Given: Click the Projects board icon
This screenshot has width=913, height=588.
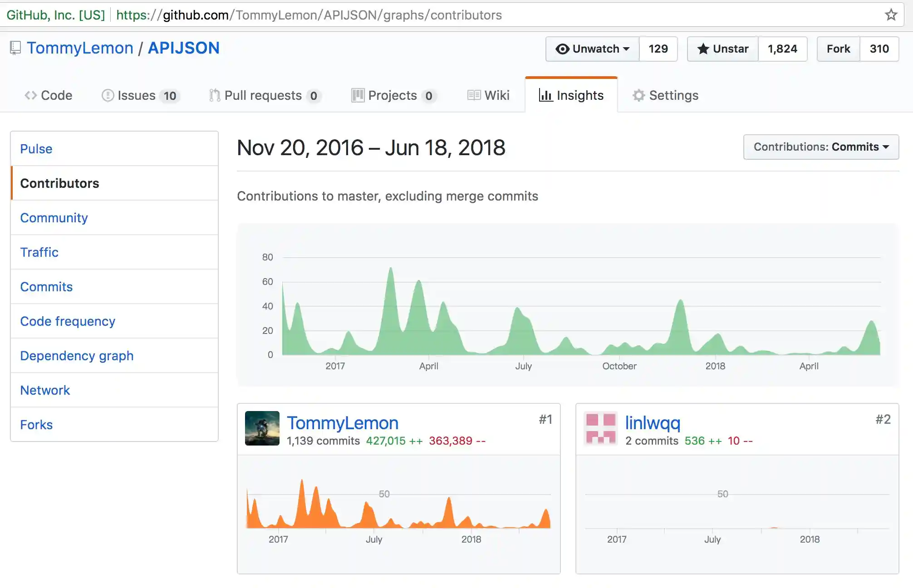Looking at the screenshot, I should pos(358,95).
